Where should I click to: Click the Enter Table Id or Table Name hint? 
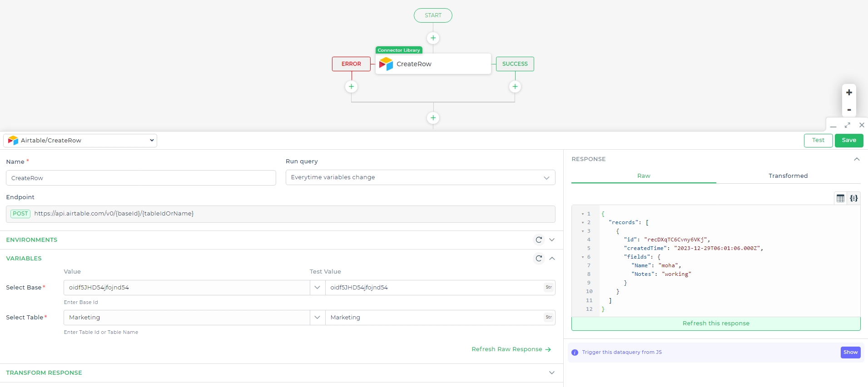pyautogui.click(x=101, y=332)
